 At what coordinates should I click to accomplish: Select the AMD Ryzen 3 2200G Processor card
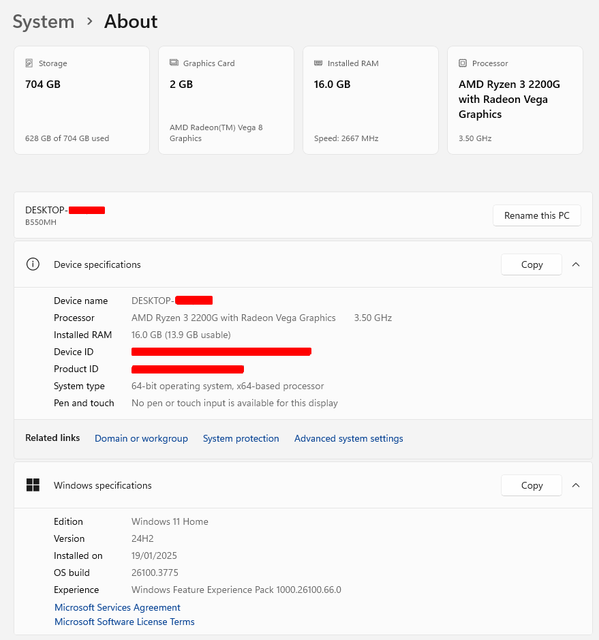tap(515, 100)
